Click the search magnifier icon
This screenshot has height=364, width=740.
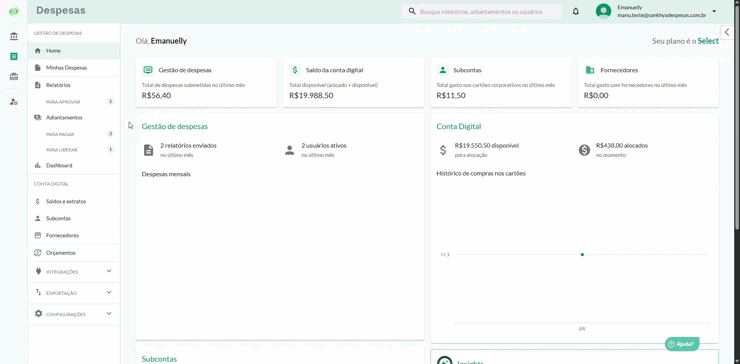click(x=412, y=11)
